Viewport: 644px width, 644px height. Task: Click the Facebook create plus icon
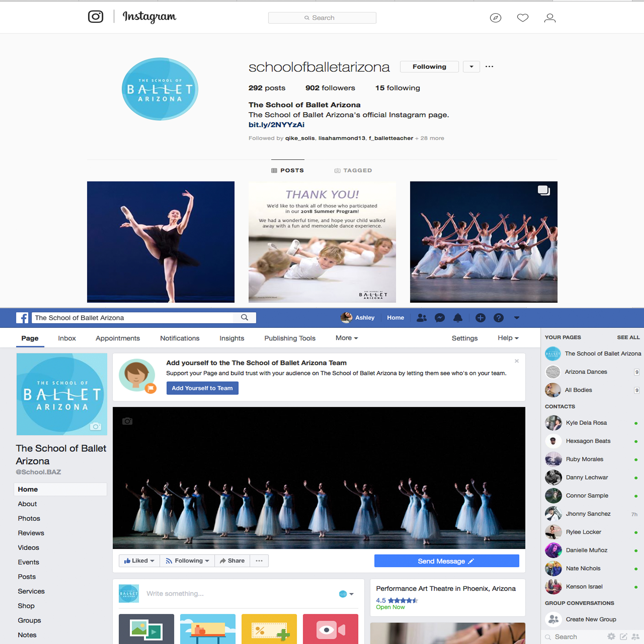480,318
